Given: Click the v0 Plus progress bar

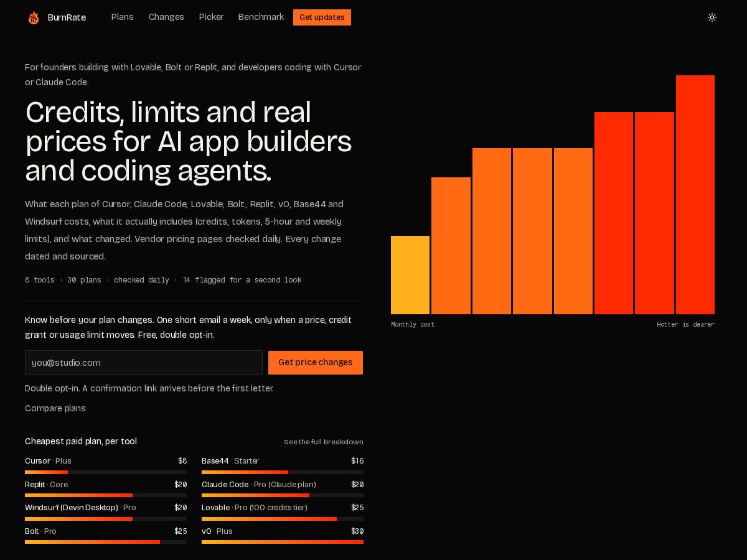Looking at the screenshot, I should (x=283, y=542).
